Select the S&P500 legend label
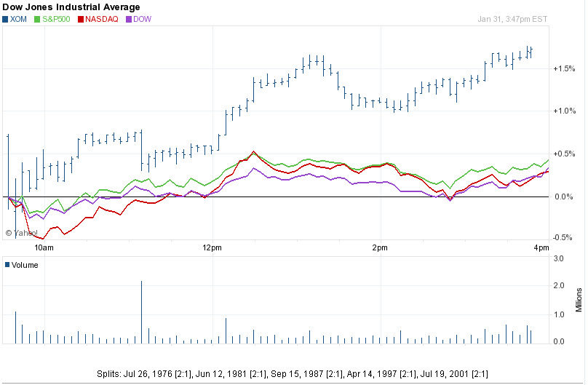Screen dimensions: 588x385 (56, 19)
